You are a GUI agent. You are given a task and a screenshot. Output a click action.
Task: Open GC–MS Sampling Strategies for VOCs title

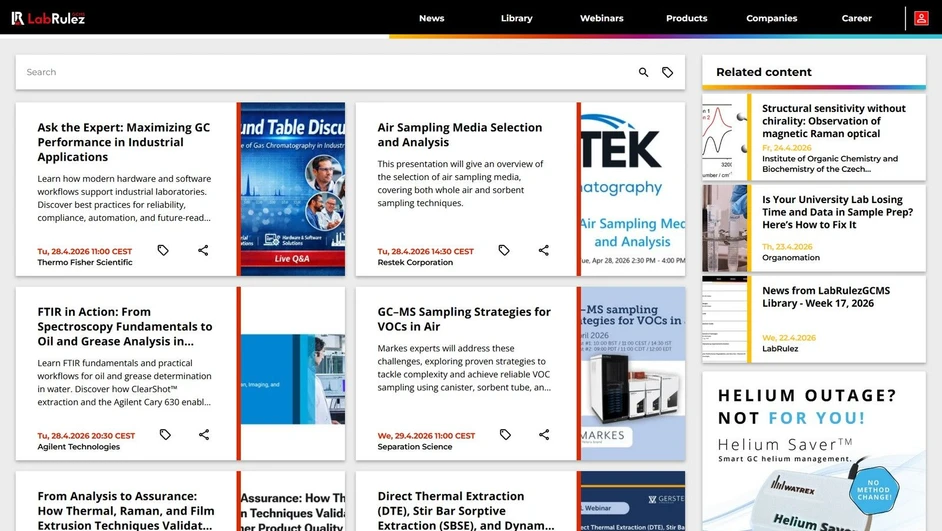click(x=464, y=319)
